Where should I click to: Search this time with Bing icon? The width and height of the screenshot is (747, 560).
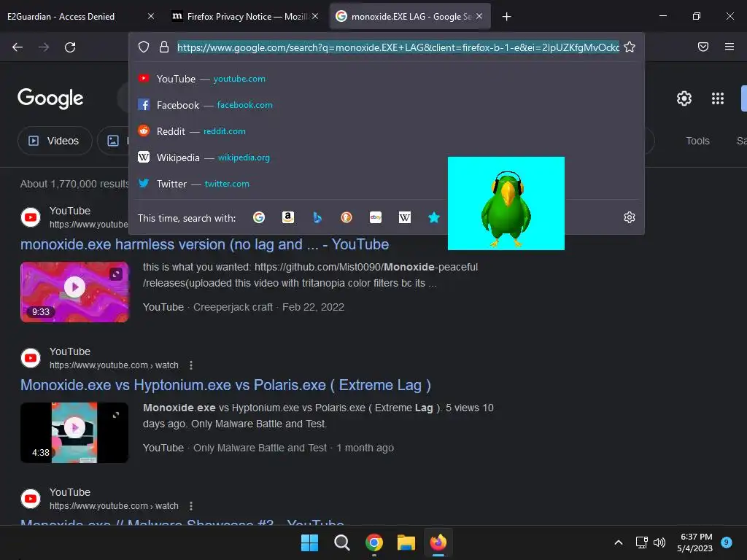(317, 217)
